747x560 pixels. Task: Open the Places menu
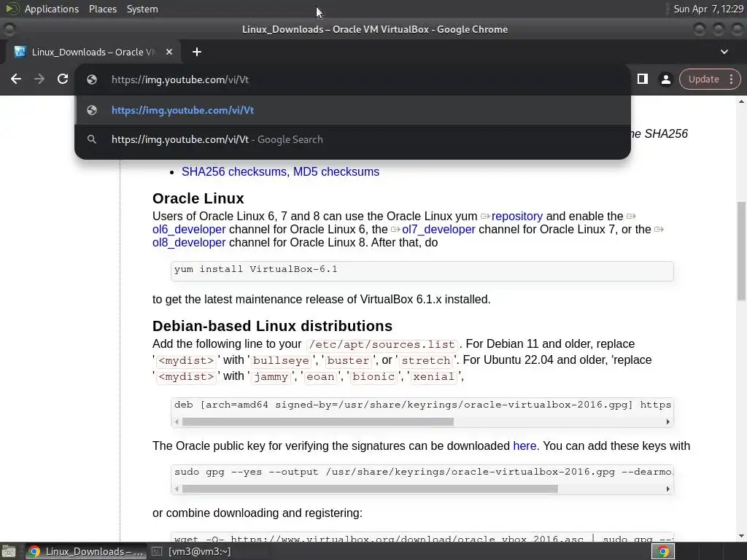pos(102,9)
